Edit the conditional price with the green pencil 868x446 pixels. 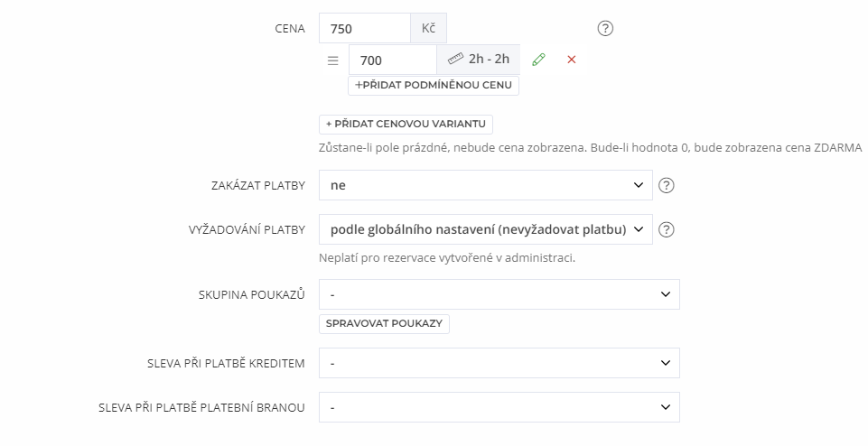tap(538, 60)
